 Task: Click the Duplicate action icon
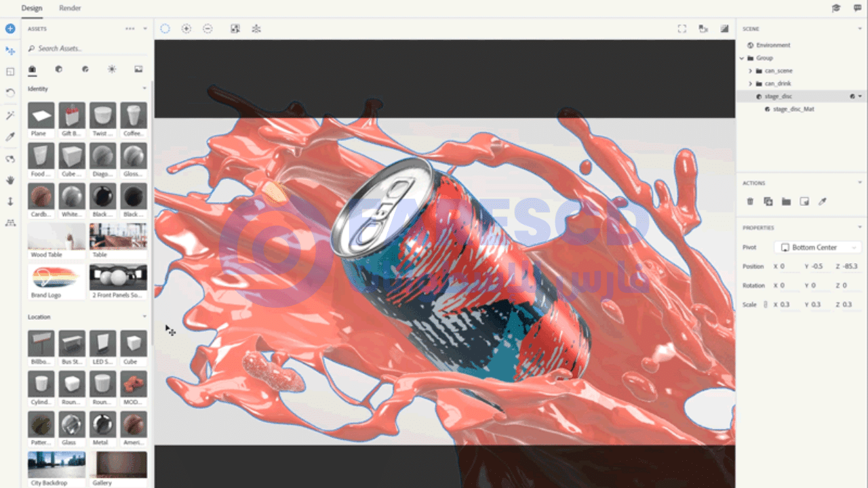tap(768, 201)
